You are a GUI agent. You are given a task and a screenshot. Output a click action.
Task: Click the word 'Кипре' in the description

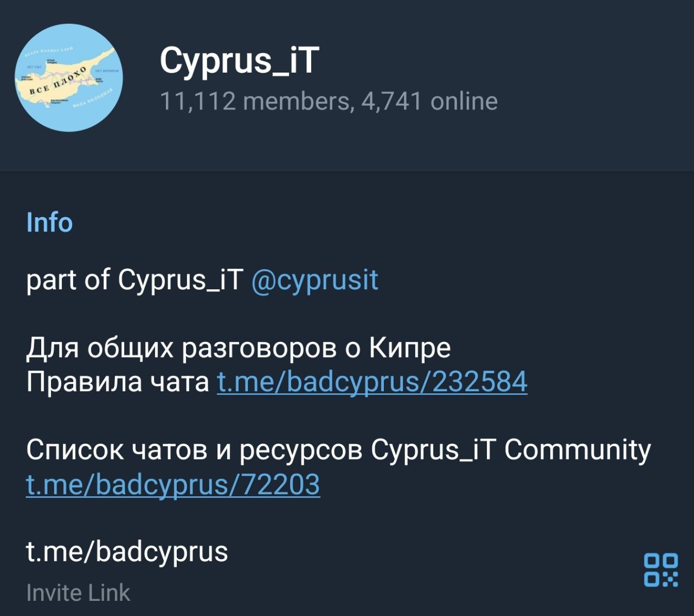[x=410, y=348]
